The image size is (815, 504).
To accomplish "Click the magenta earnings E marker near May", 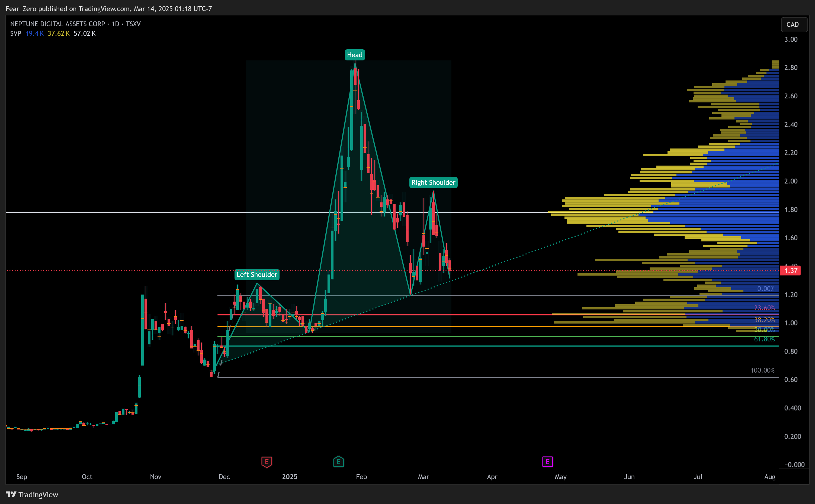I will [x=547, y=462].
